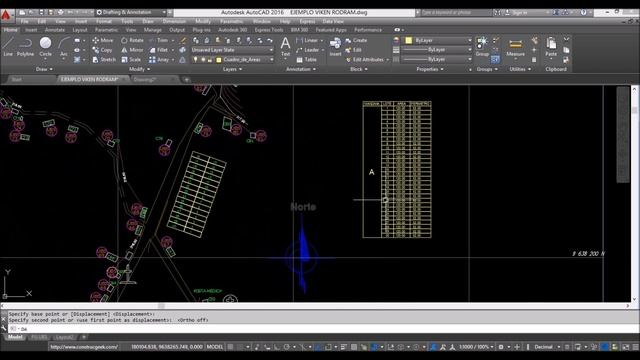The width and height of the screenshot is (640, 360).
Task: Expand the Annotation panel
Action: (x=301, y=69)
